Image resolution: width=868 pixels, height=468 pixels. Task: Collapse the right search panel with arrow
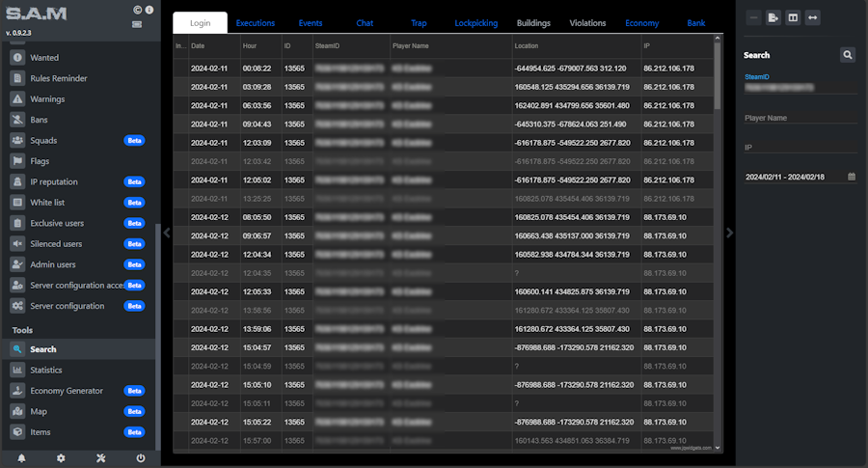729,232
